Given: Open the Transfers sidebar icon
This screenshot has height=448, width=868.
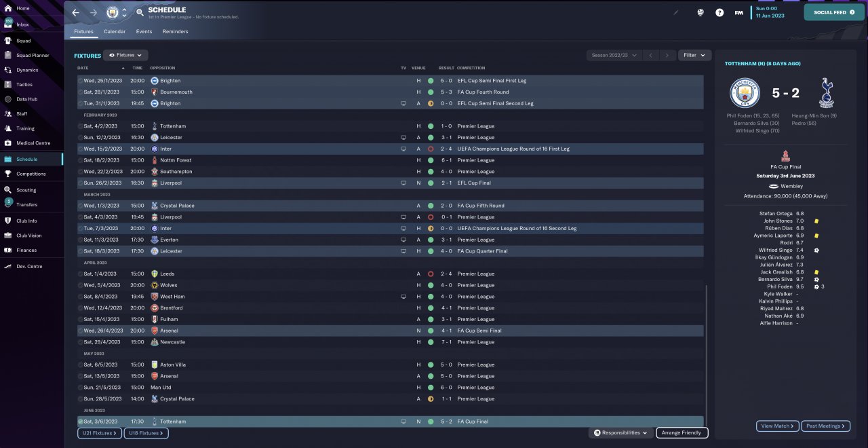Looking at the screenshot, I should click(8, 204).
